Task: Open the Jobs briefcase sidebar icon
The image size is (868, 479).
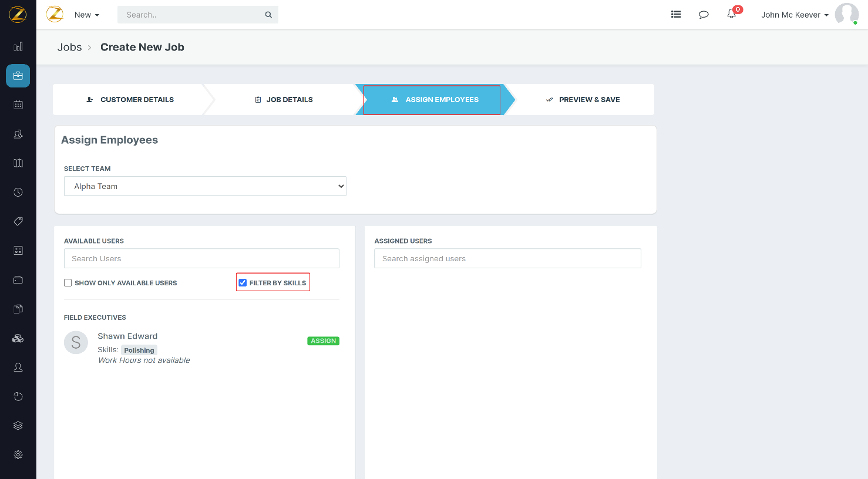Action: coord(18,76)
